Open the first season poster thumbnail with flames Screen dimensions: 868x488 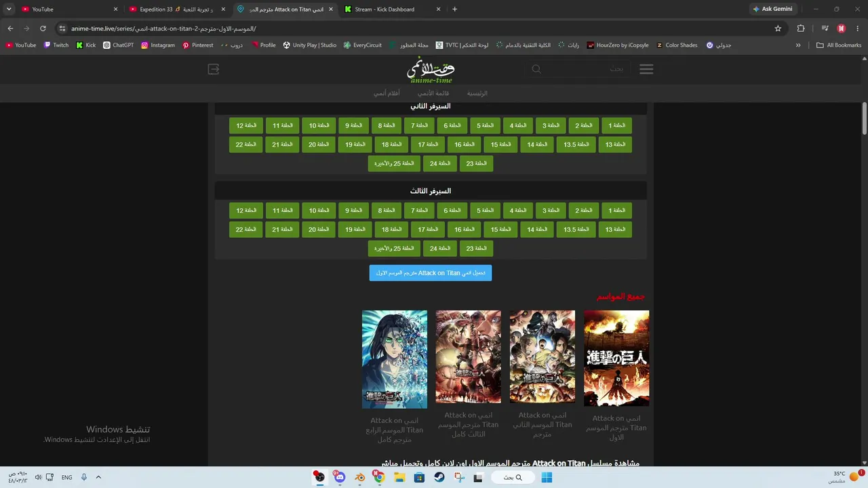point(616,359)
